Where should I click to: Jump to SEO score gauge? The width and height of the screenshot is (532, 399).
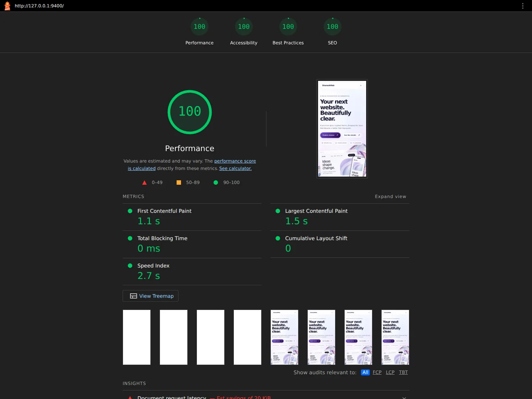pyautogui.click(x=332, y=32)
